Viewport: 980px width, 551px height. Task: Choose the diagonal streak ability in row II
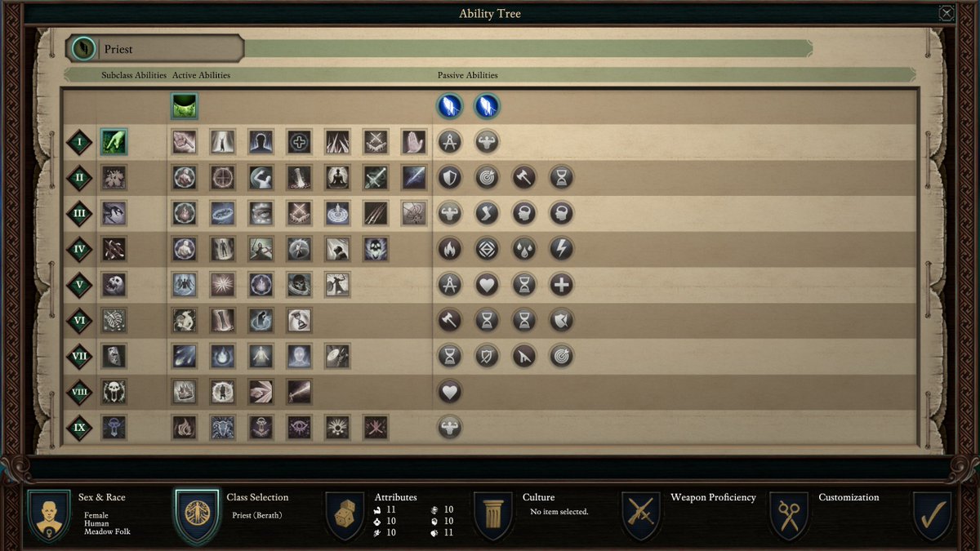coord(414,177)
